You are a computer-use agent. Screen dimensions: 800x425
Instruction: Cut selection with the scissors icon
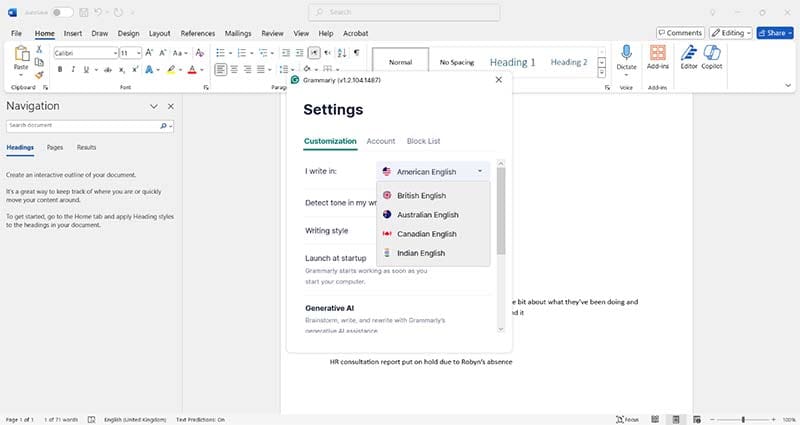click(x=39, y=49)
